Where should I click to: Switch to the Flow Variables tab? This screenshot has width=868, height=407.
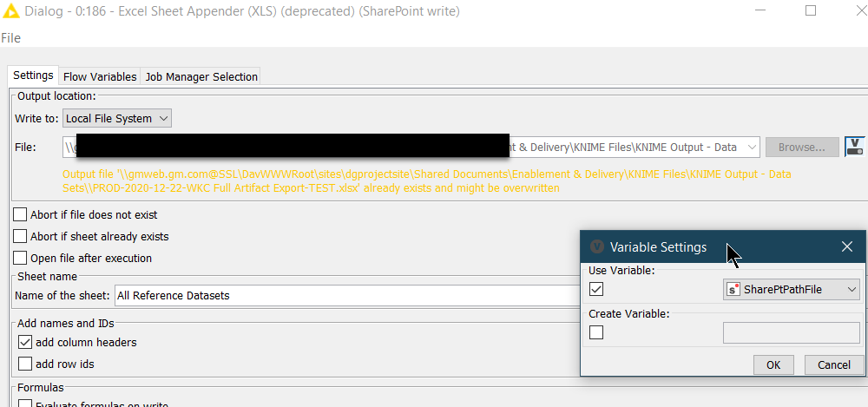pos(100,76)
